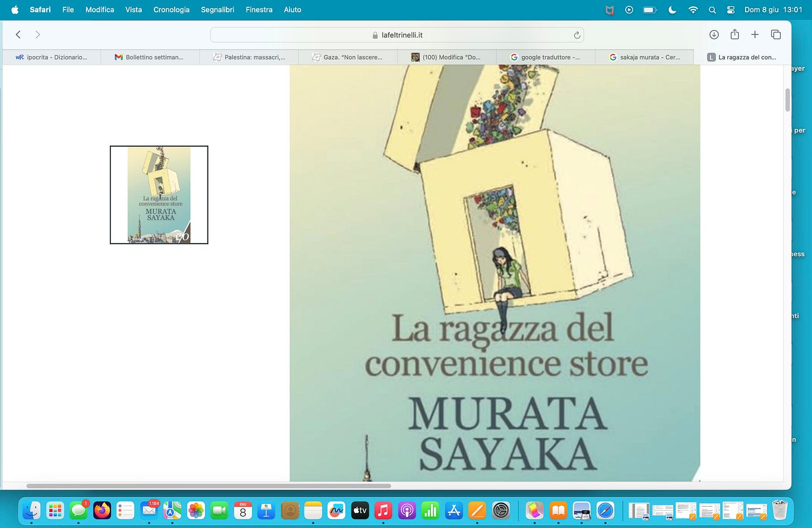
Task: Open the Aiuto menu
Action: pyautogui.click(x=292, y=9)
